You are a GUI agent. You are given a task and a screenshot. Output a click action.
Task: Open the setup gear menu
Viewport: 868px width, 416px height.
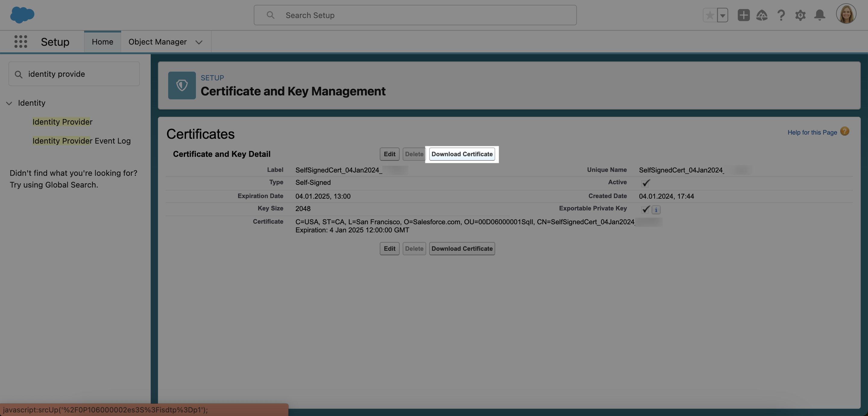pos(800,15)
